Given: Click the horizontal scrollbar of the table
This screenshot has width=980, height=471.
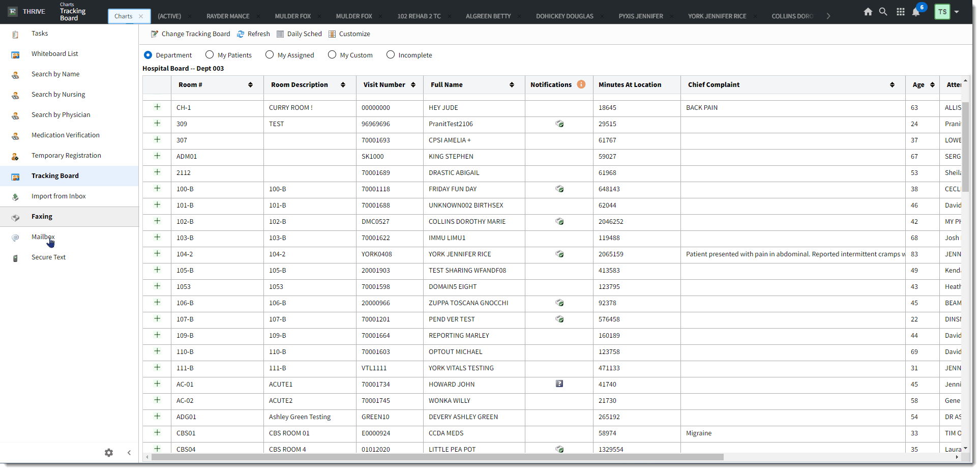Looking at the screenshot, I should point(437,457).
